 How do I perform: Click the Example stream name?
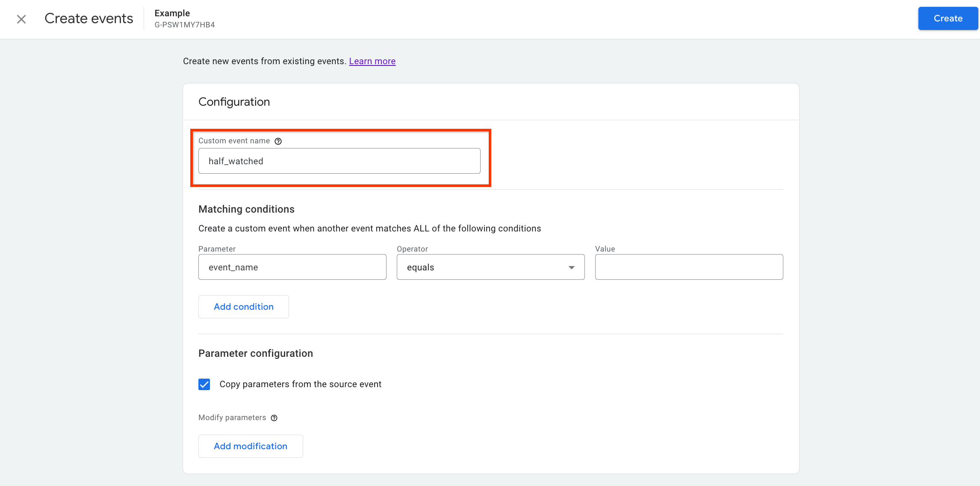pyautogui.click(x=172, y=13)
